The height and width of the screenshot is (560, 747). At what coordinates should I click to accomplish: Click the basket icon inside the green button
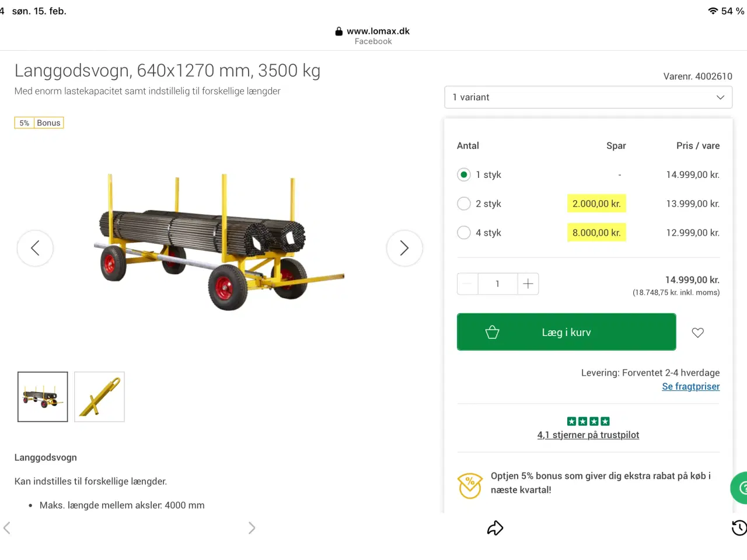point(492,331)
